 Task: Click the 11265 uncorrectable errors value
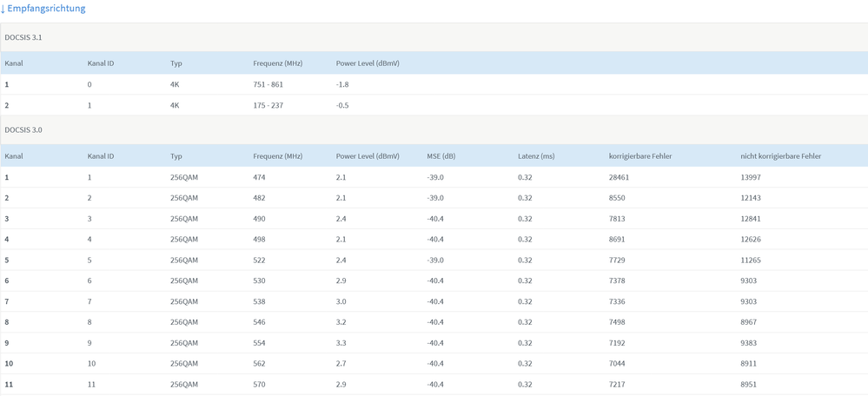(750, 261)
